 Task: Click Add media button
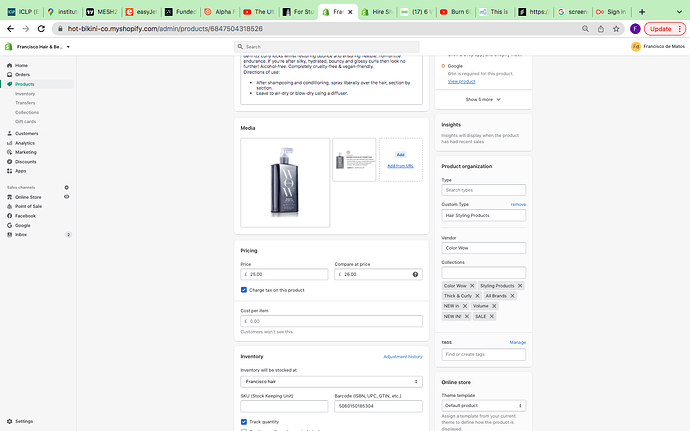click(x=400, y=155)
